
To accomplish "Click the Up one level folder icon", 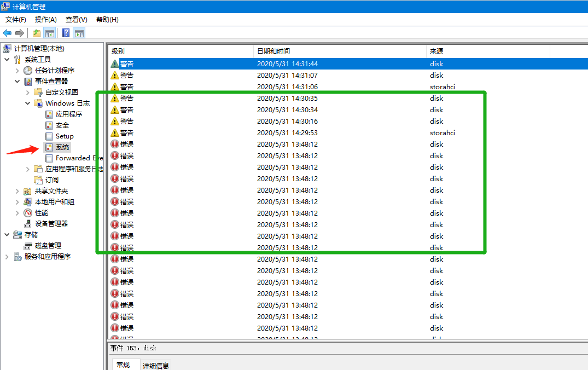I will (37, 33).
